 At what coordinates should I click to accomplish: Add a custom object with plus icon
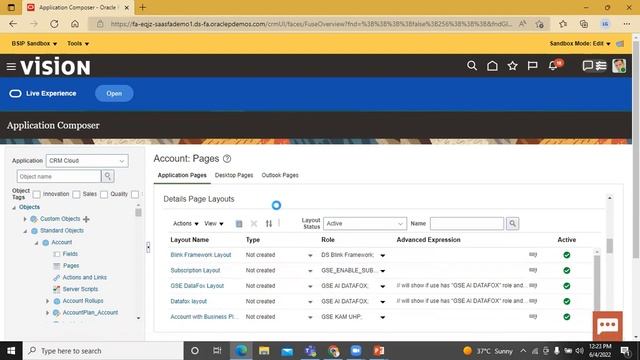86,219
